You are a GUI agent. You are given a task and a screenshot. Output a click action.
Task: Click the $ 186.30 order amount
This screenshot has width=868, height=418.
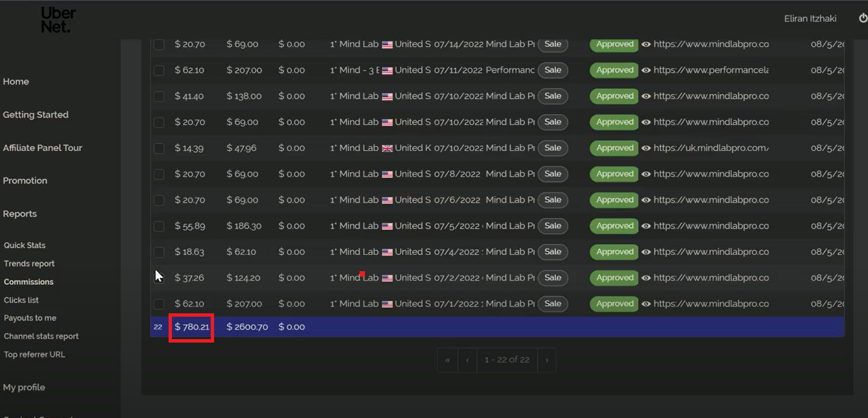click(x=244, y=226)
